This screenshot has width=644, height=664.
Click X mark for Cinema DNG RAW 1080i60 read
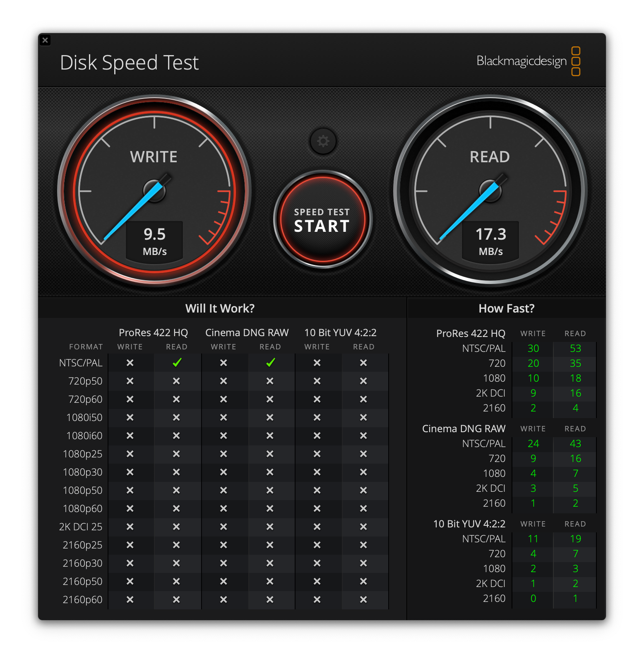click(x=270, y=435)
